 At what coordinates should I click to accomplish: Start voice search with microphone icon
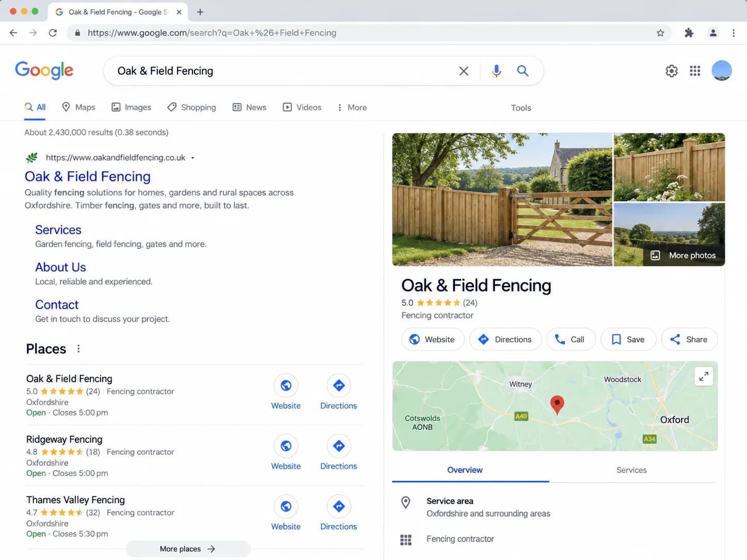(x=496, y=71)
